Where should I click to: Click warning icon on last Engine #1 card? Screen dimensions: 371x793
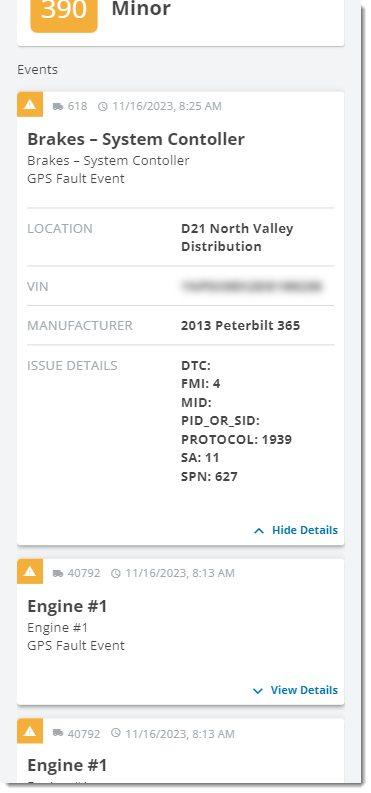[x=30, y=731]
